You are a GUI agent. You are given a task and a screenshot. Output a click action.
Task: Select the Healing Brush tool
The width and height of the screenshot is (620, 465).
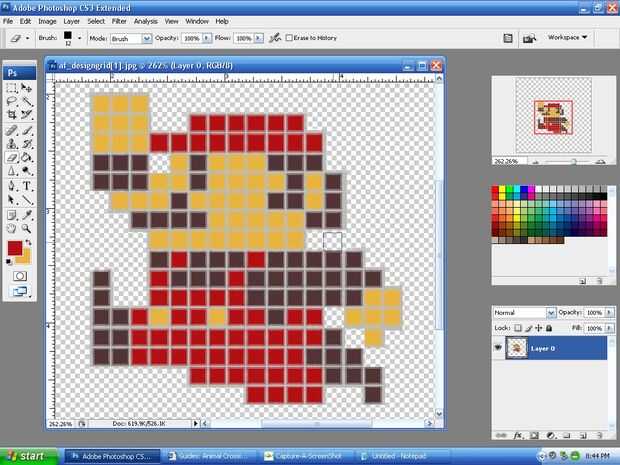tap(12, 130)
